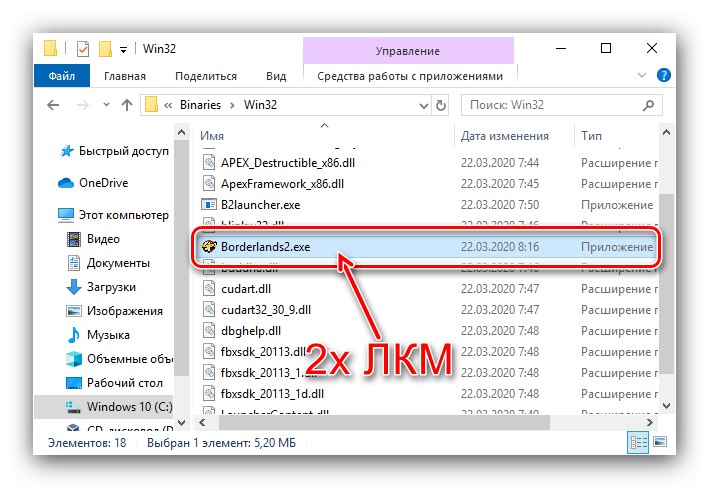This screenshot has width=709, height=488.
Task: Click the navigation pane scroll-up arrow
Action: 181,133
